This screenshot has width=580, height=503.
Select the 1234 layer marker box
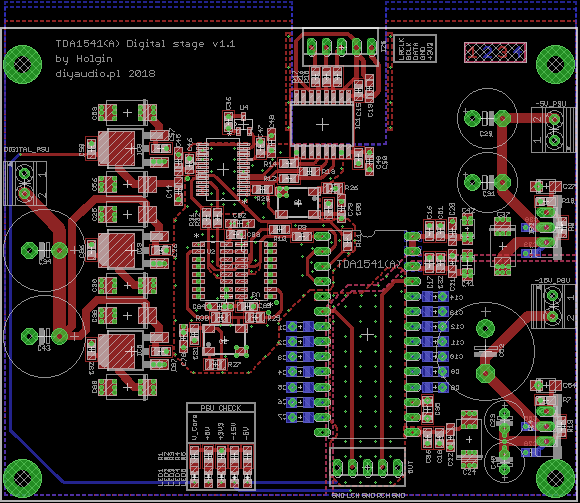click(495, 53)
